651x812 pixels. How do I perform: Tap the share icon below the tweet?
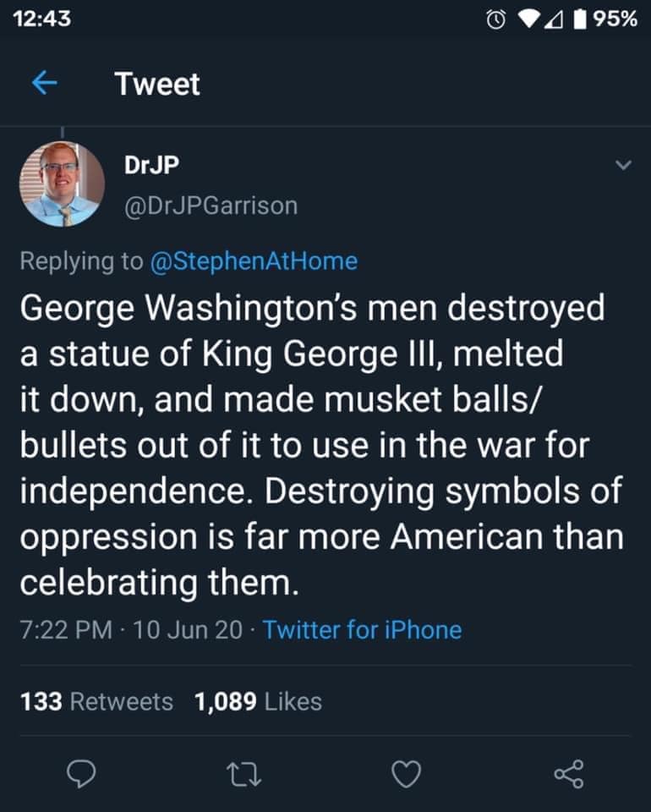(568, 773)
